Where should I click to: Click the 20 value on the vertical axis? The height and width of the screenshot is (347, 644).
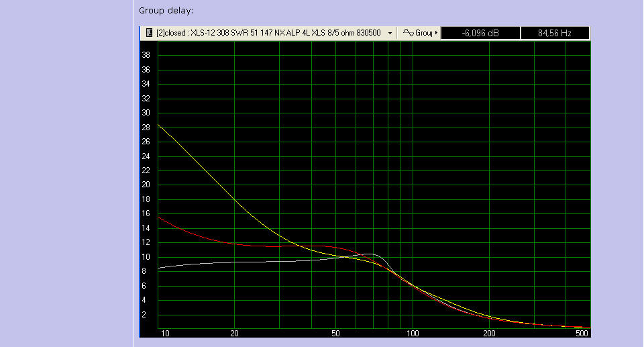pos(146,185)
